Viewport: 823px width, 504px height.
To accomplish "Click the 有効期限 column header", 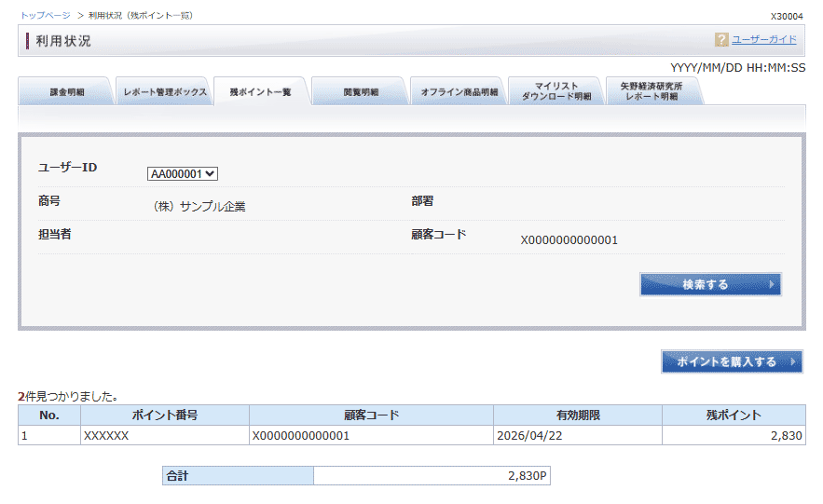I will (x=577, y=415).
